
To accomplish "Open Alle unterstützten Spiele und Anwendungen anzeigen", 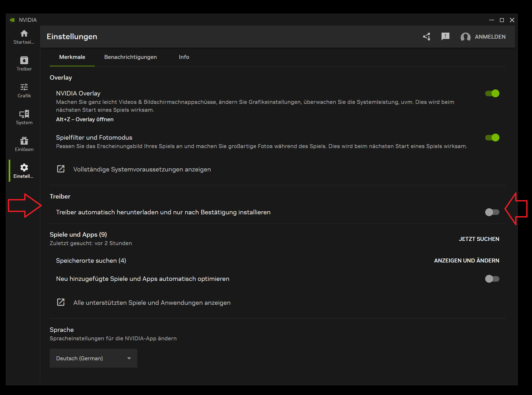I will click(152, 302).
